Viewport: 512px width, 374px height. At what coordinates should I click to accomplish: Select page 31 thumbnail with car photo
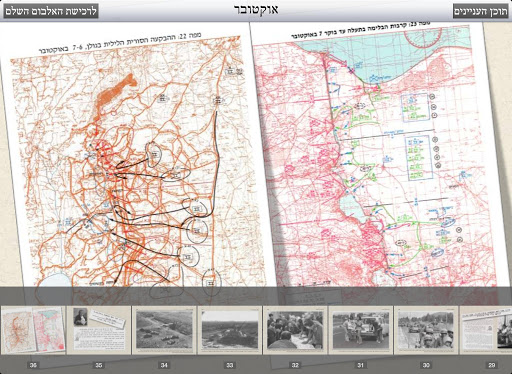tap(360, 330)
